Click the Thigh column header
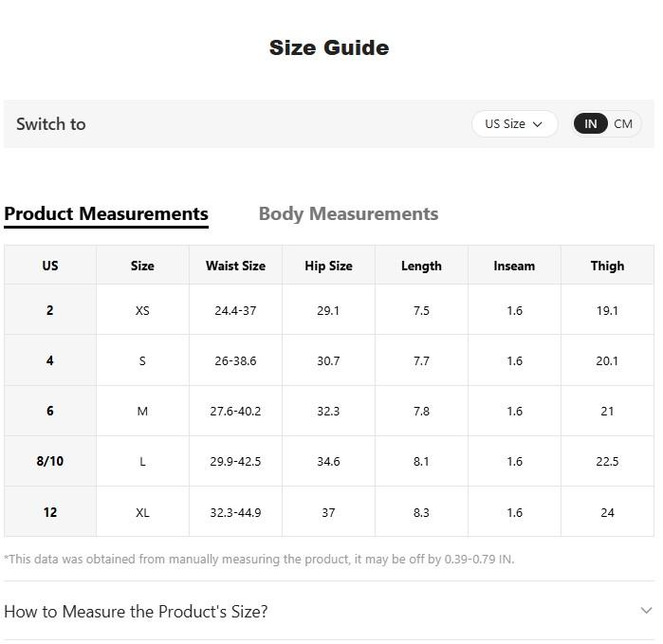This screenshot has height=644, width=663. [x=607, y=266]
